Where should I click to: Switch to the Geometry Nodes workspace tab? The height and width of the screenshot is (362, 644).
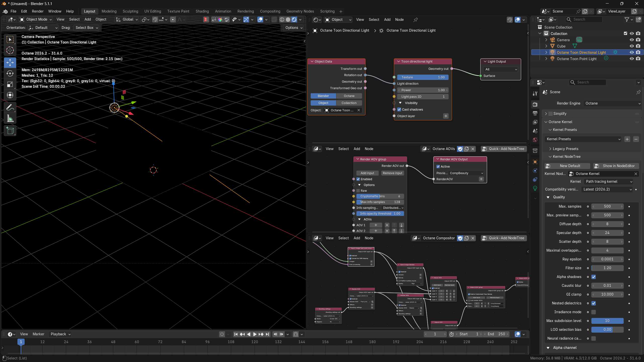click(x=300, y=11)
